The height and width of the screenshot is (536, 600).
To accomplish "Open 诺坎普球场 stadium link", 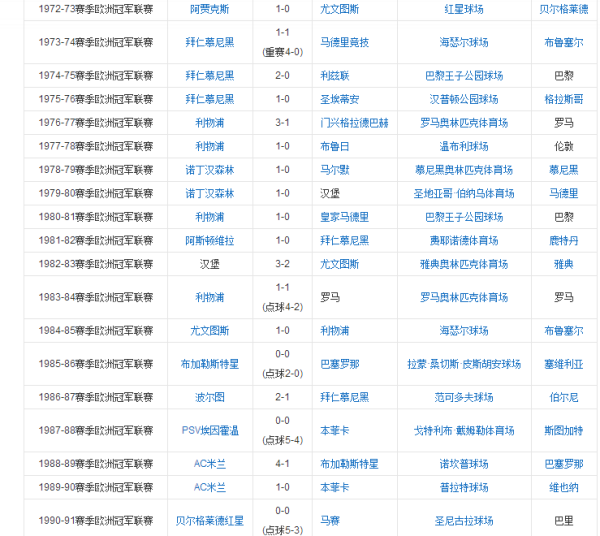I will pos(464,464).
